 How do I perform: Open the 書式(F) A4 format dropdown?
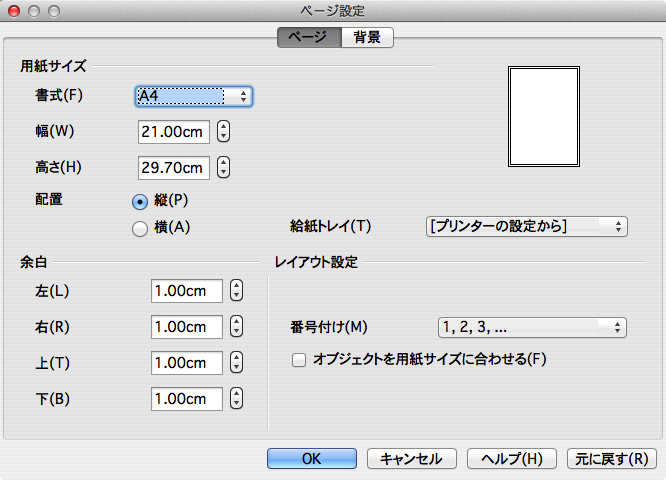(194, 96)
